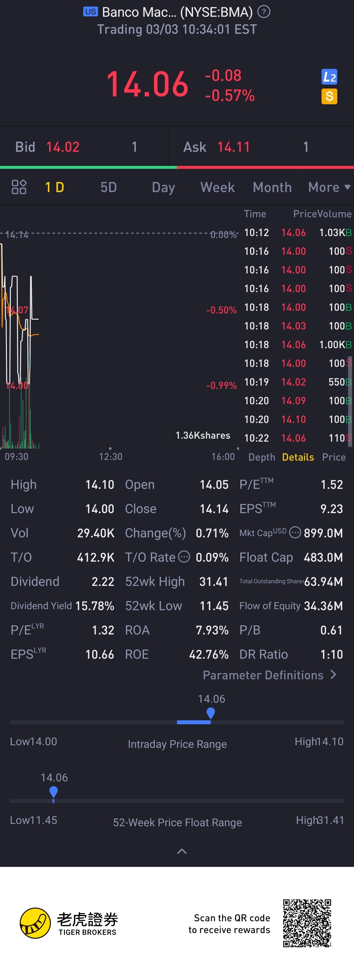Tap the 52wk High 31.41 value
Image resolution: width=354 pixels, height=980 pixels.
(214, 581)
